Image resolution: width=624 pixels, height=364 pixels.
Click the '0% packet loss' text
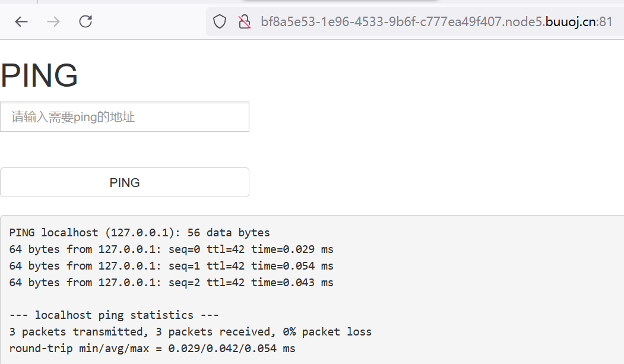click(x=327, y=332)
